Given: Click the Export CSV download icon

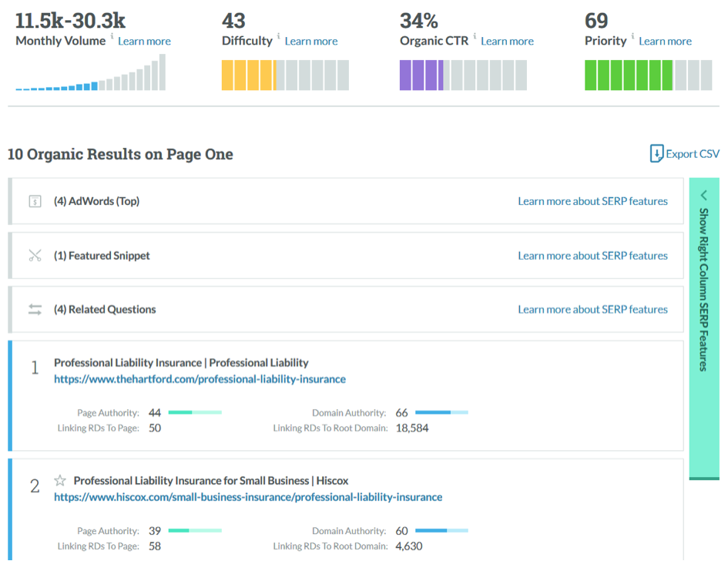Looking at the screenshot, I should [656, 154].
